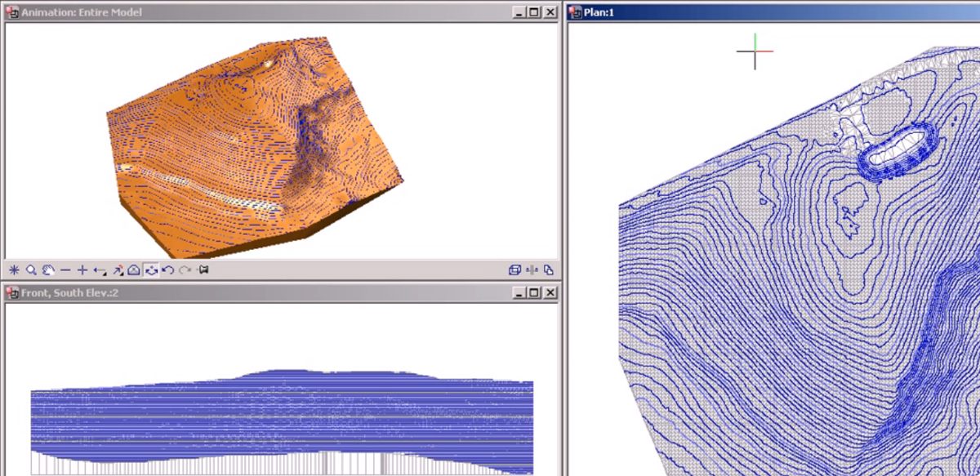Minimize the Animation: Entire Model window
980x476 pixels.
point(519,12)
